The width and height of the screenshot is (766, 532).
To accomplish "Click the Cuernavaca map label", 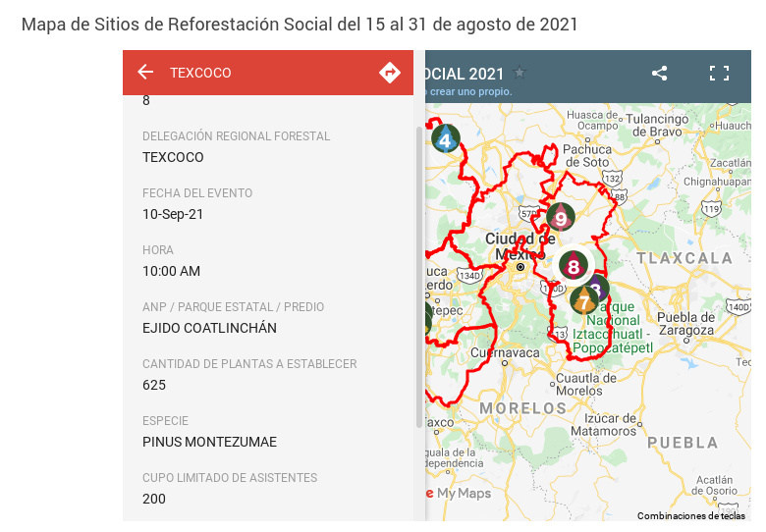I will [x=505, y=352].
